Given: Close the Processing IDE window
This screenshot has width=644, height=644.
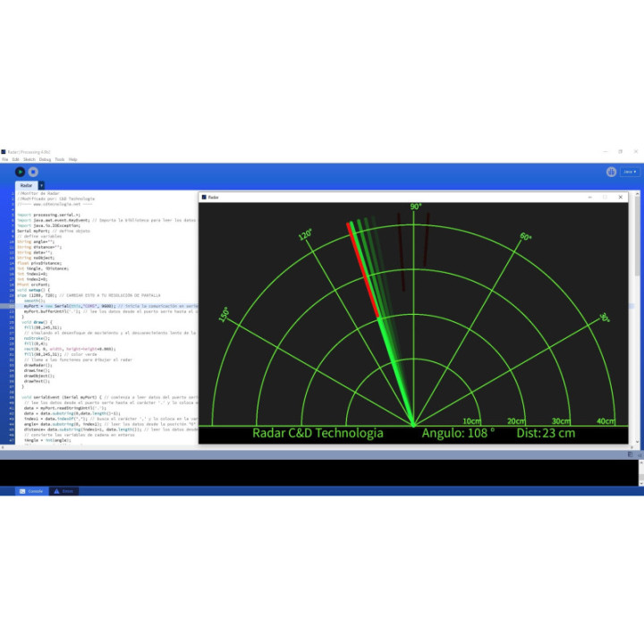Looking at the screenshot, I should 636,151.
